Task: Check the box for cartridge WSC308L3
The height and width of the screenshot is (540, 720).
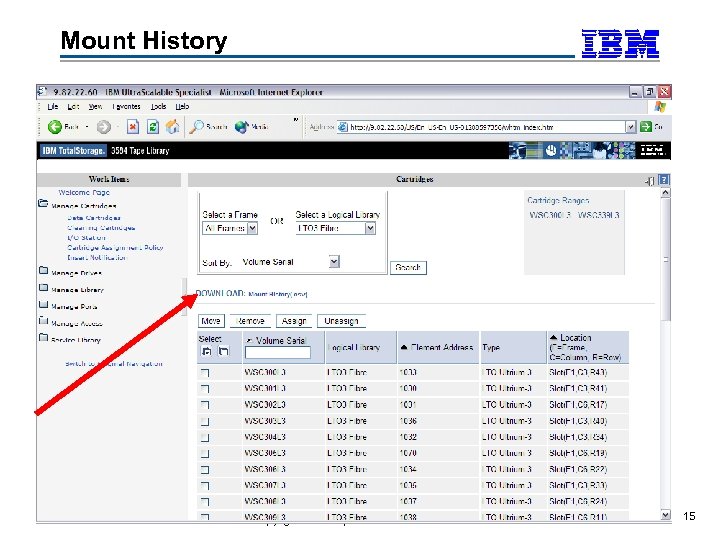Action: [205, 501]
